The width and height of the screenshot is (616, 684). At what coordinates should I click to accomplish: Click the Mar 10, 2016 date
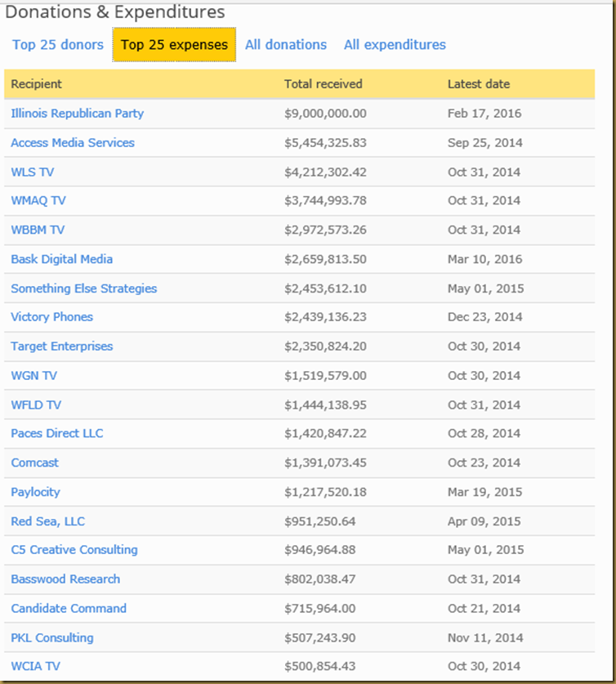484,259
